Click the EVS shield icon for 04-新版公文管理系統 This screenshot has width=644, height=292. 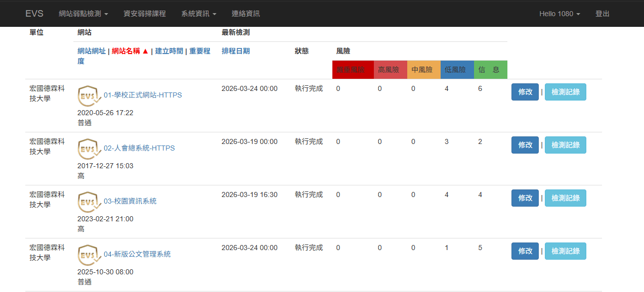[x=90, y=255]
